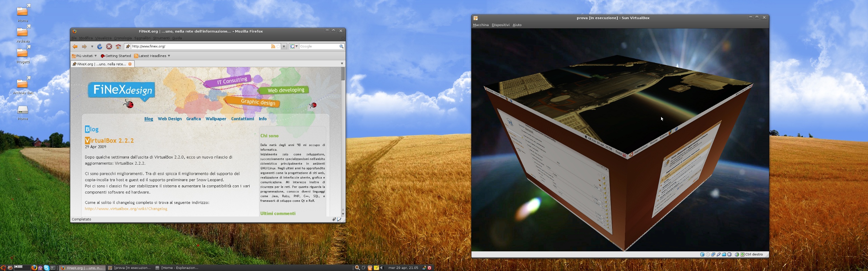This screenshot has width=868, height=271.
Task: Open the Segnalibri menu
Action: click(x=142, y=38)
